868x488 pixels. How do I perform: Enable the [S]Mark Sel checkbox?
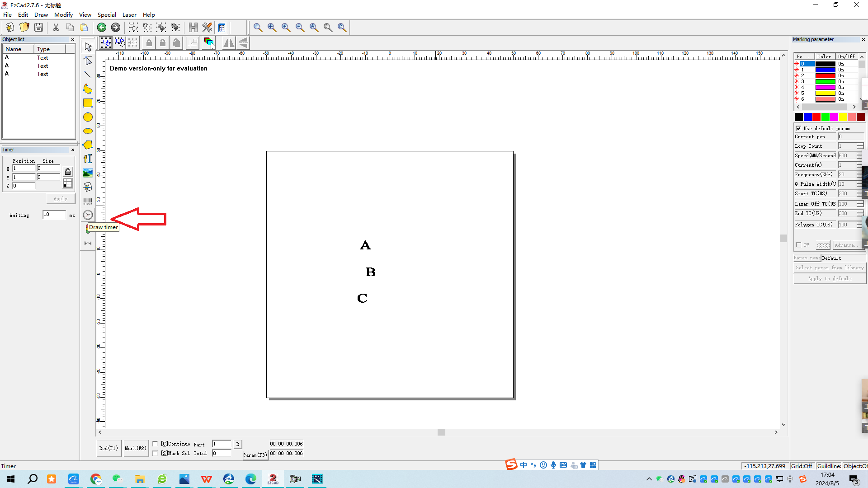point(155,453)
